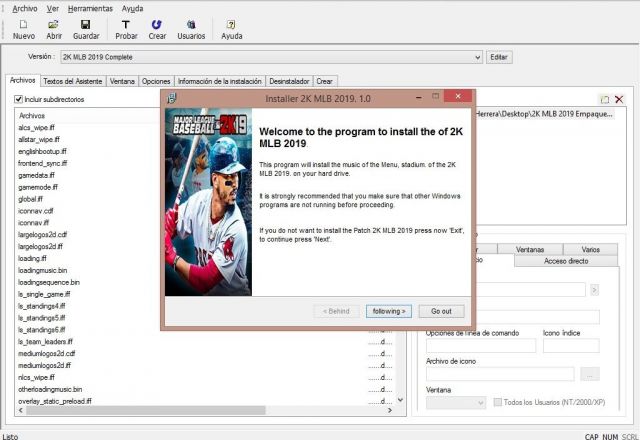Open a project with Abrir icon

tap(53, 25)
